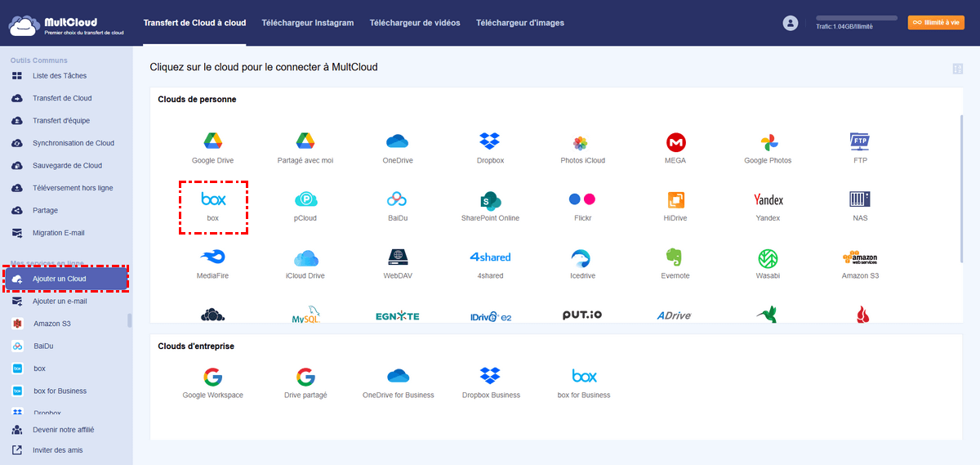
Task: Open Téléchargeur de vidéos tab
Action: (x=415, y=23)
